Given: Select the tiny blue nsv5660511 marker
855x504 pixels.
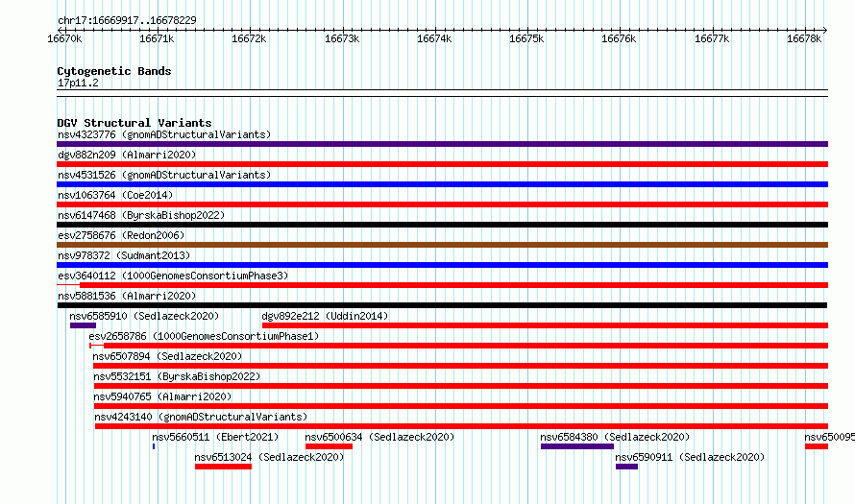Looking at the screenshot, I should click(154, 446).
